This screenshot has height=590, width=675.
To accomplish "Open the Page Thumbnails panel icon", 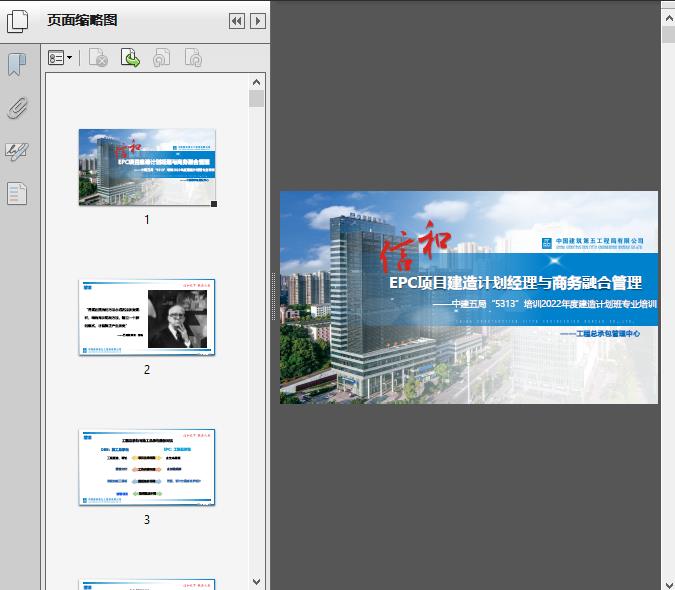I will [17, 21].
